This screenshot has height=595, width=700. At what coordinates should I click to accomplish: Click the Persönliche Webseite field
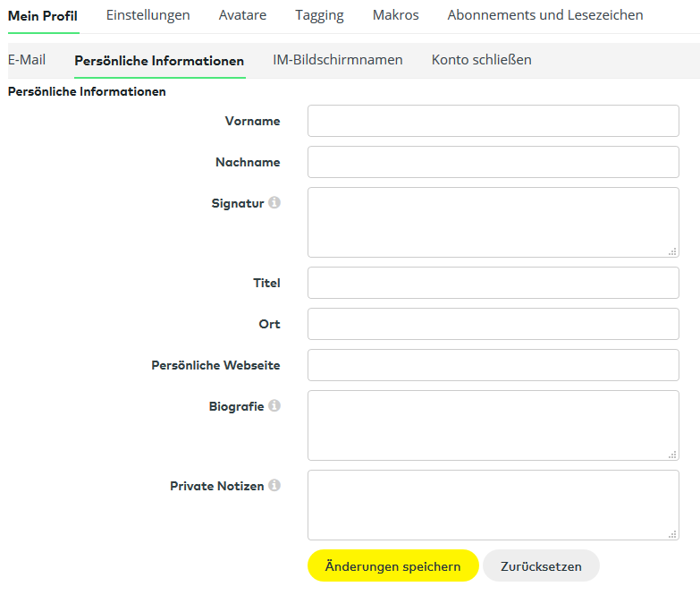tap(493, 365)
